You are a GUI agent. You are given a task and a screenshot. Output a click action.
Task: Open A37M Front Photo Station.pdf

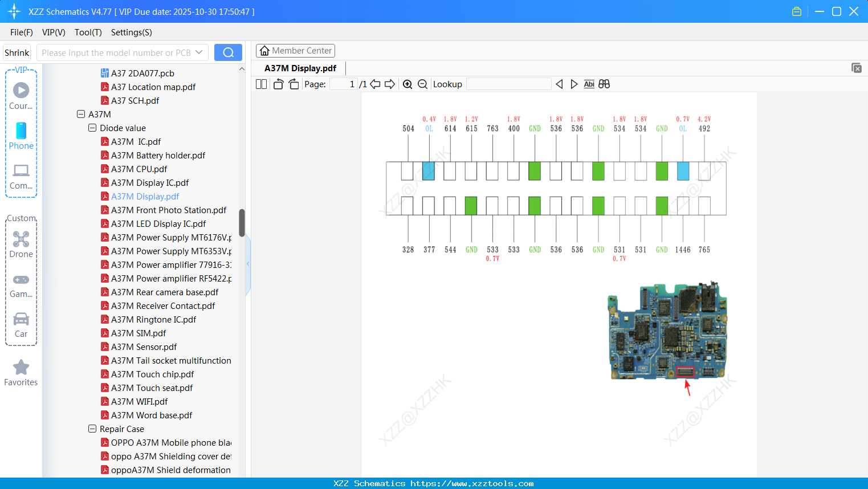coord(169,210)
